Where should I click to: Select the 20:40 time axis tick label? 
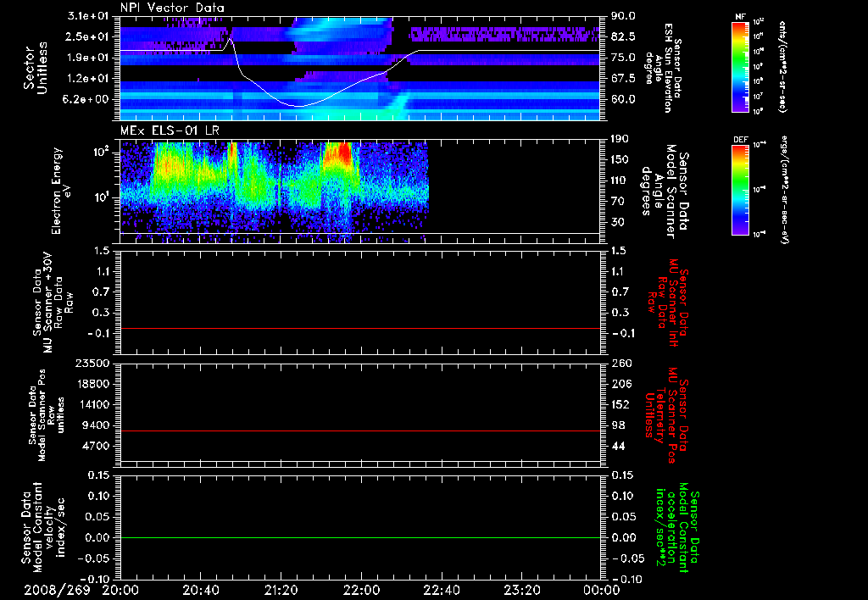tap(201, 588)
